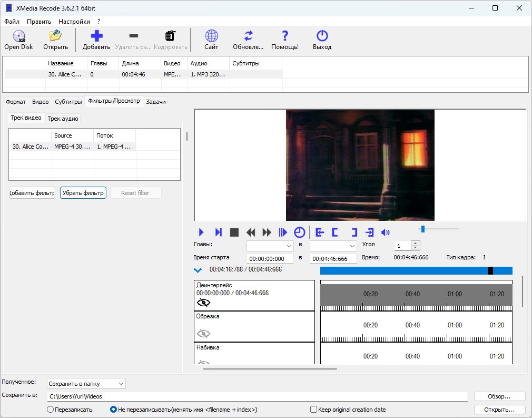Click the Open Disk toolbar icon

[18, 36]
